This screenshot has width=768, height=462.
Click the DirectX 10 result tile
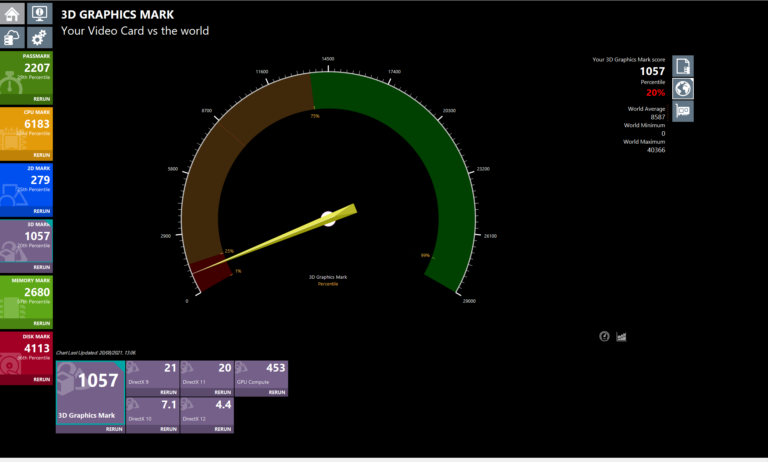coord(152,411)
